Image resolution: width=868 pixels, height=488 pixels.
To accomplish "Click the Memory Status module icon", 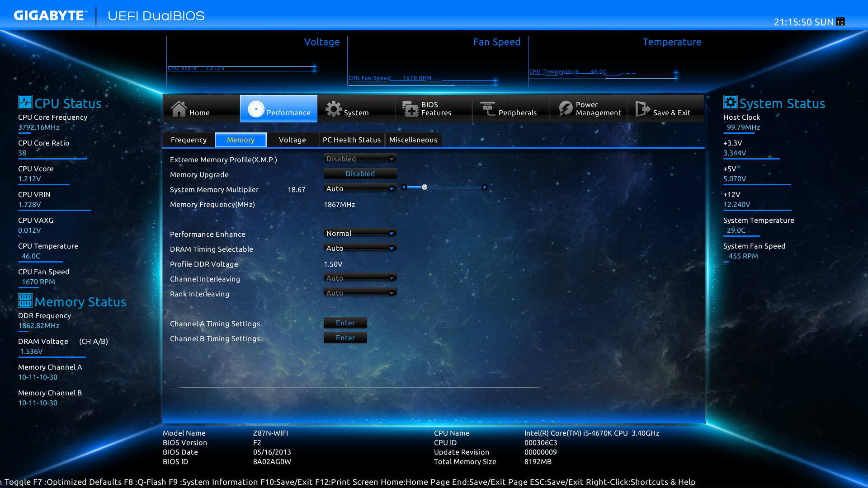I will [25, 300].
